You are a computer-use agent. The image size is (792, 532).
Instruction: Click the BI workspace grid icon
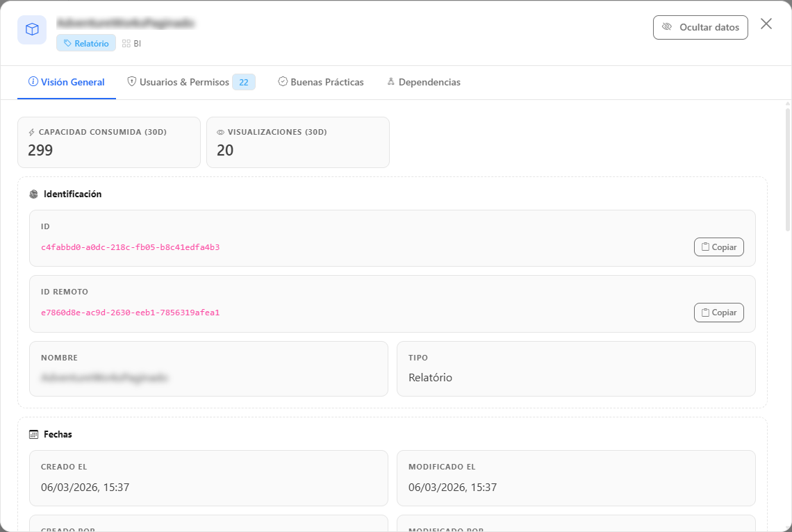[x=126, y=44]
